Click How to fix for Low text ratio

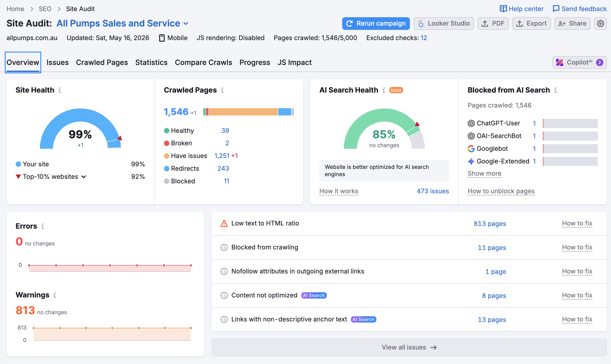pyautogui.click(x=577, y=223)
